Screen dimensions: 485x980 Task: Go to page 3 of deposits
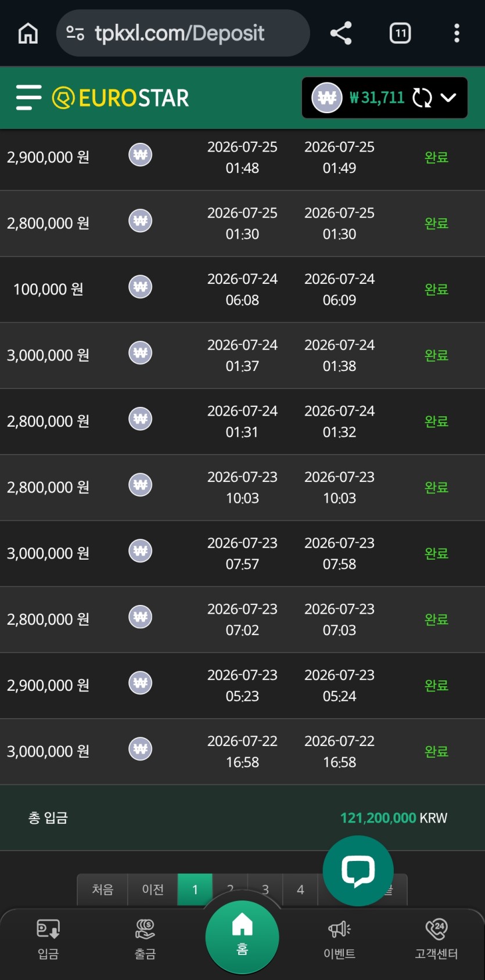click(265, 888)
